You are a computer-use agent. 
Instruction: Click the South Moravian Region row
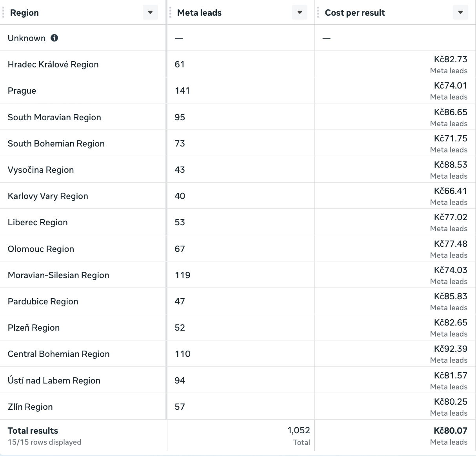tap(54, 117)
